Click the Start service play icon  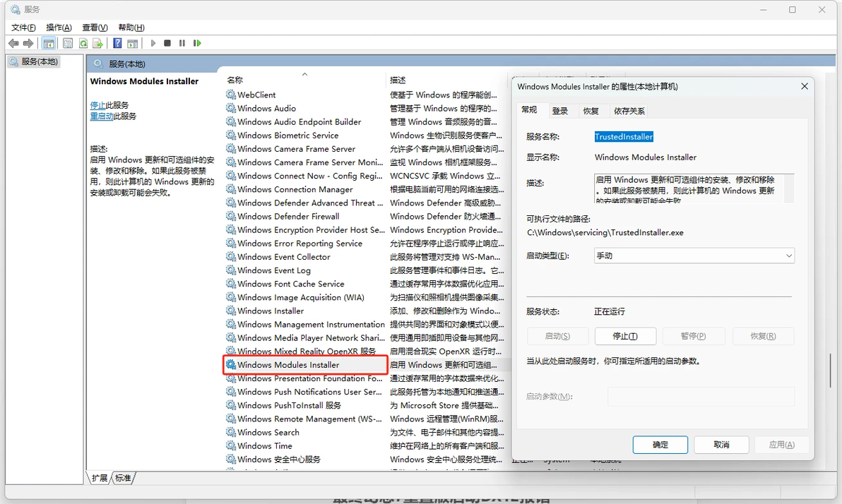(153, 43)
